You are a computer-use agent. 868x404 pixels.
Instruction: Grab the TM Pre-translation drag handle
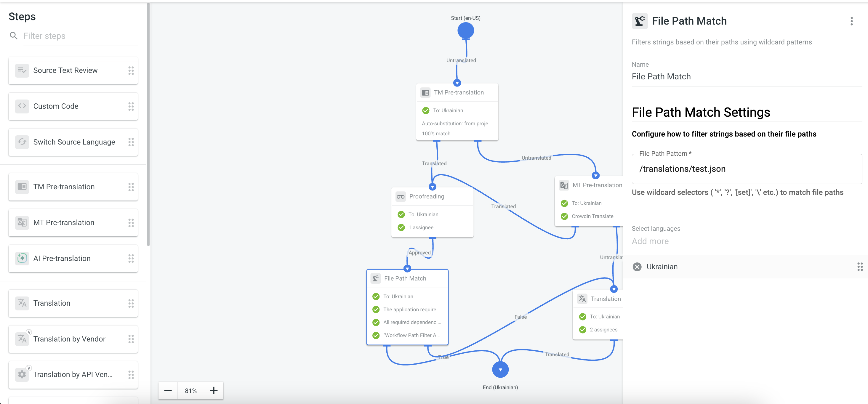point(131,187)
